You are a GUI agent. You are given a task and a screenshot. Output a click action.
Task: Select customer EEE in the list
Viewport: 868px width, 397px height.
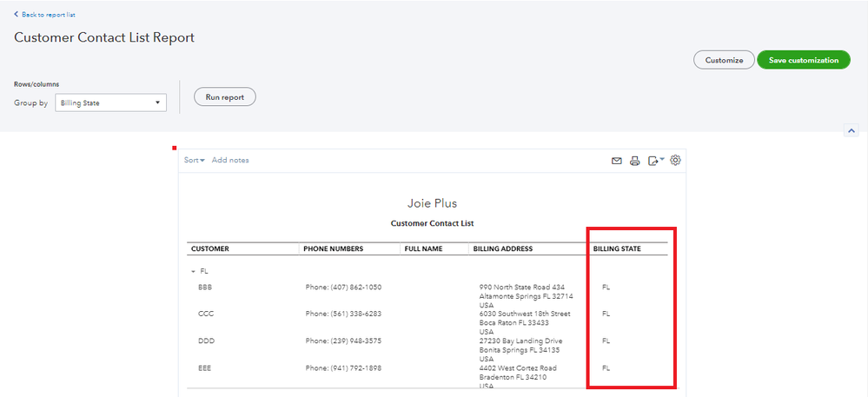coord(205,367)
